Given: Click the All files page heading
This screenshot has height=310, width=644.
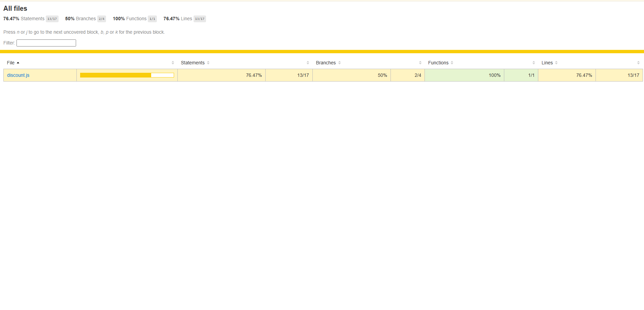Looking at the screenshot, I should coord(15,8).
